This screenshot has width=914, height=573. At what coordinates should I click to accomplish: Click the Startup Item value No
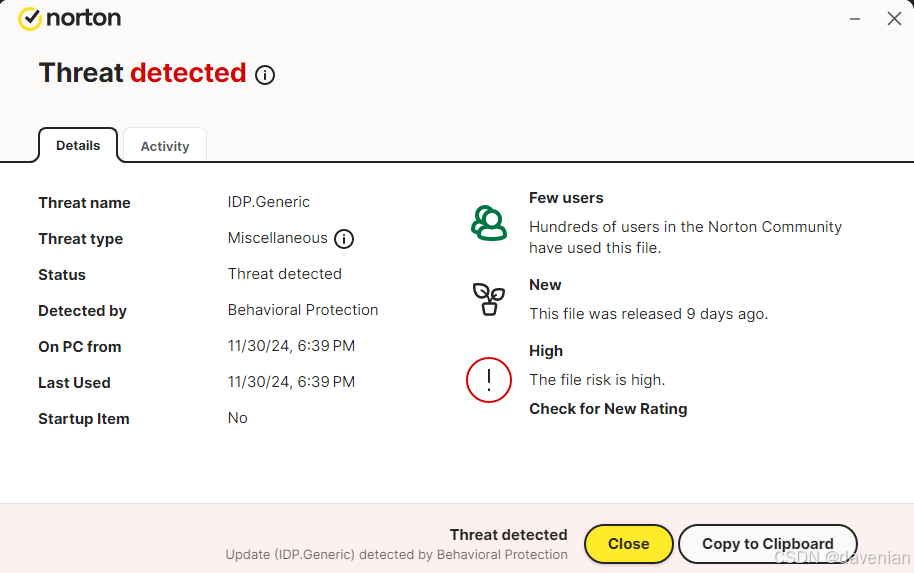(x=238, y=418)
